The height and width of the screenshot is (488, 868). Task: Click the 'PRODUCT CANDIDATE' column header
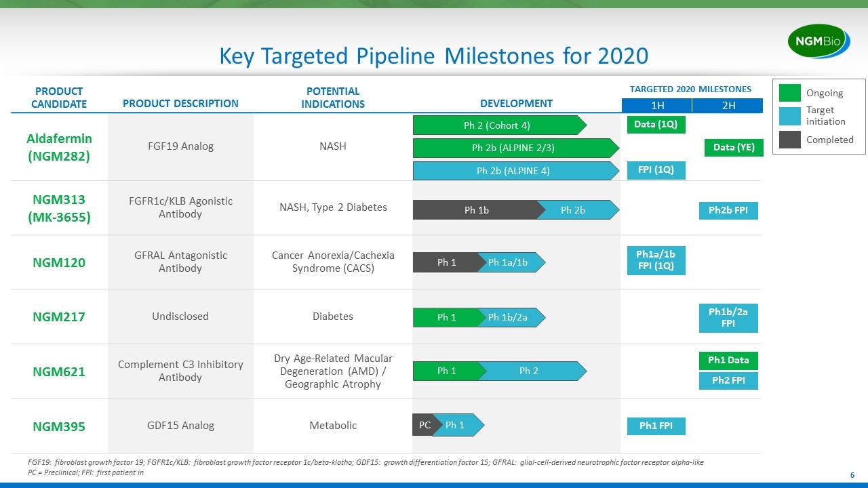tap(59, 98)
